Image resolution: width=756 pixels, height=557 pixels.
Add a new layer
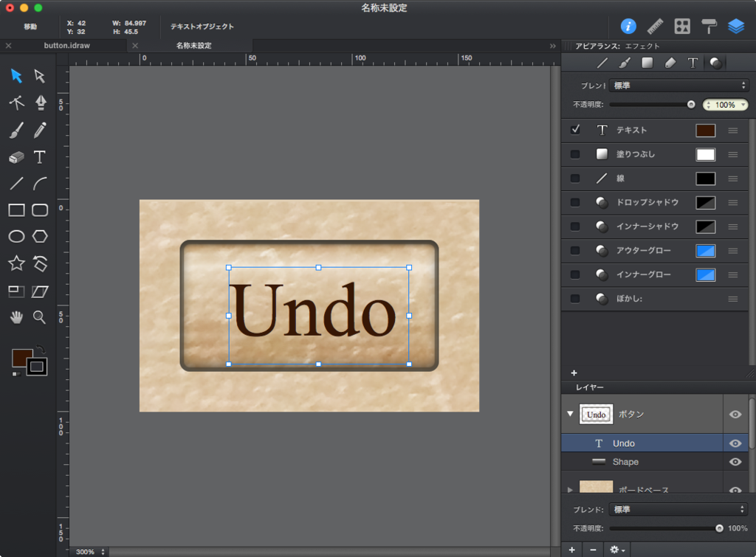tap(572, 550)
